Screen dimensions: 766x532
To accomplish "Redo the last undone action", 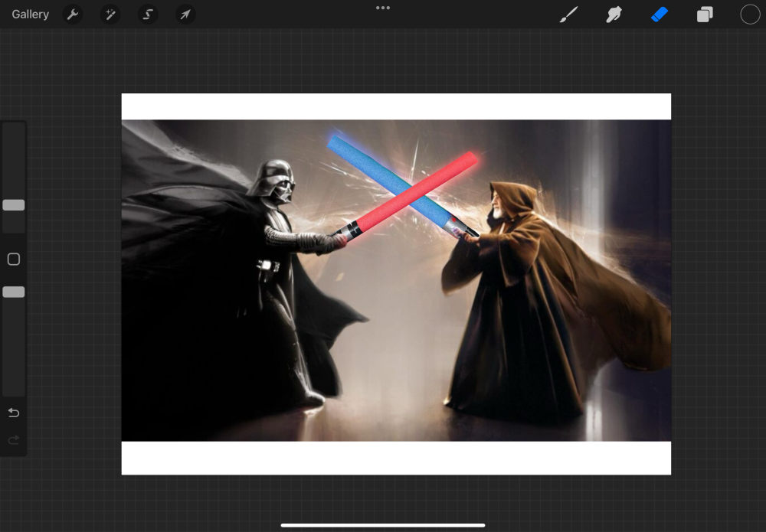I will pos(14,440).
